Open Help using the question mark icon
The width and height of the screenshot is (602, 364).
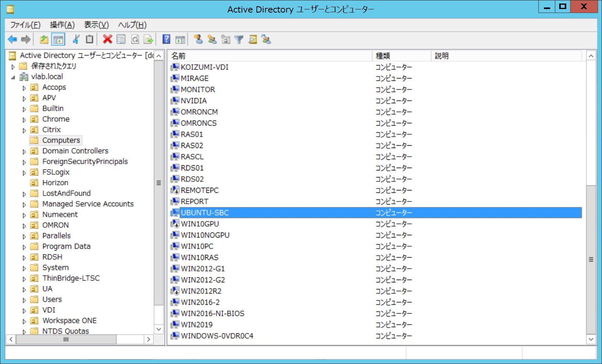click(165, 39)
